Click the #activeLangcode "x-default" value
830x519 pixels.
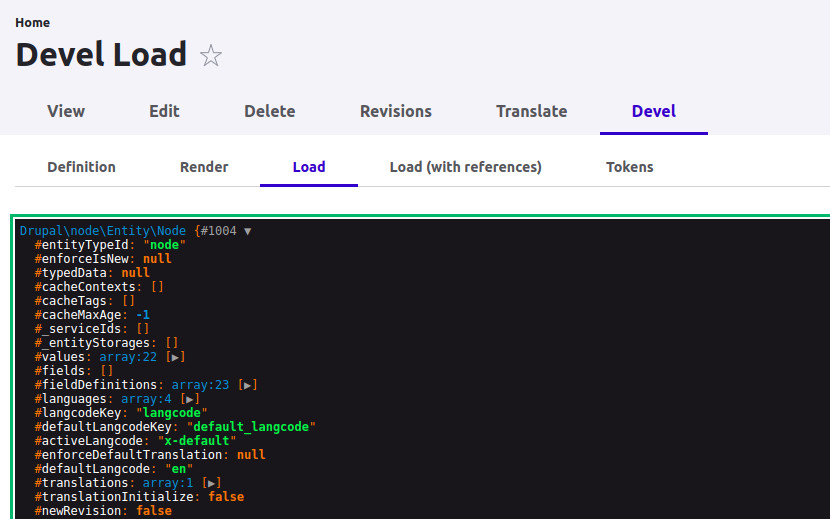click(x=197, y=441)
